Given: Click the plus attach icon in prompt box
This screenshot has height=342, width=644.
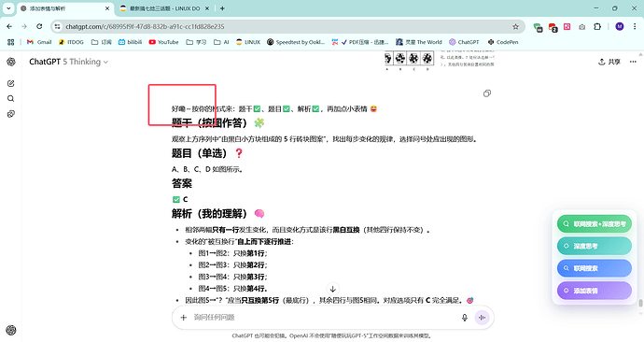Looking at the screenshot, I should point(184,318).
